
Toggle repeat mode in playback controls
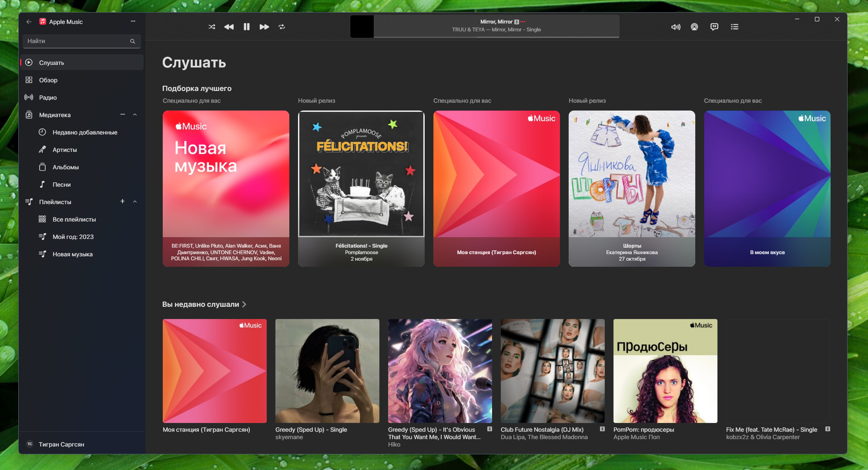click(282, 27)
